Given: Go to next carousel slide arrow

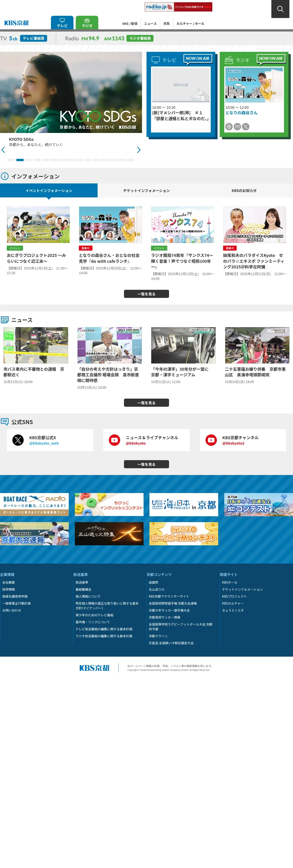Looking at the screenshot, I should point(139,150).
